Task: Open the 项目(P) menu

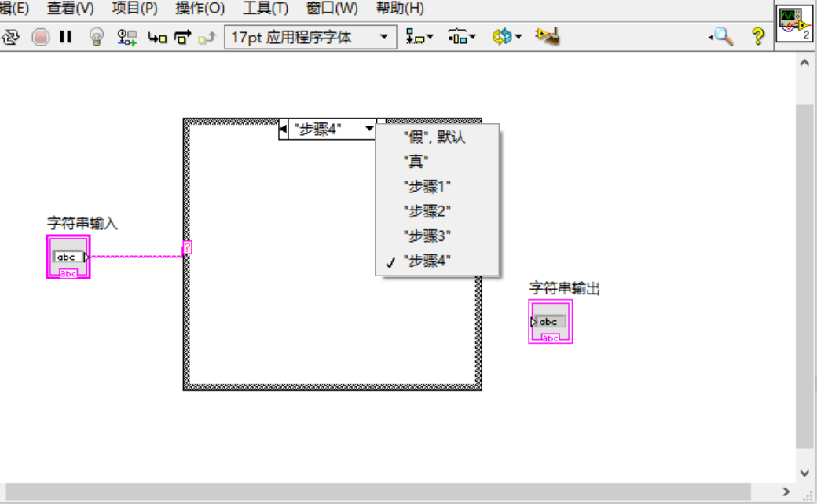Action: tap(134, 9)
